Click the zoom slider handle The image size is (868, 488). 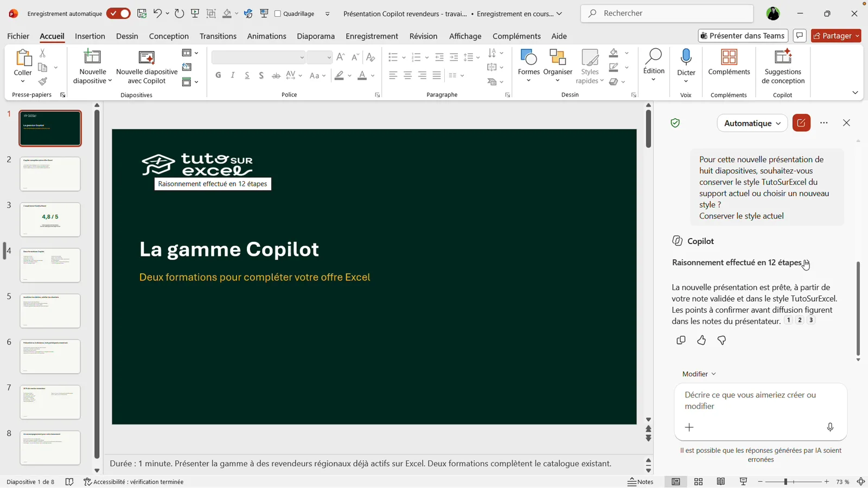[786, 481]
